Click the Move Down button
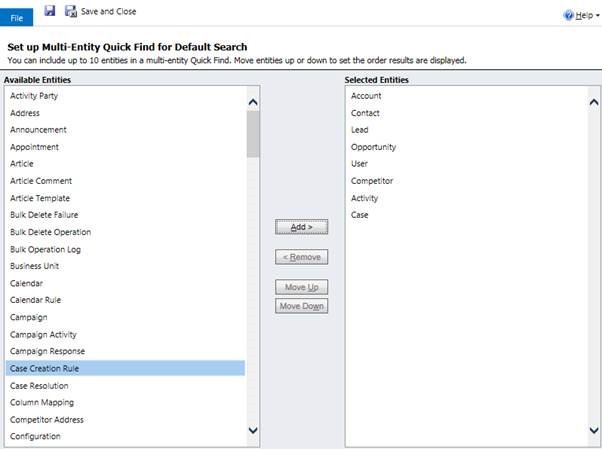This screenshot has height=449, width=602. [301, 306]
